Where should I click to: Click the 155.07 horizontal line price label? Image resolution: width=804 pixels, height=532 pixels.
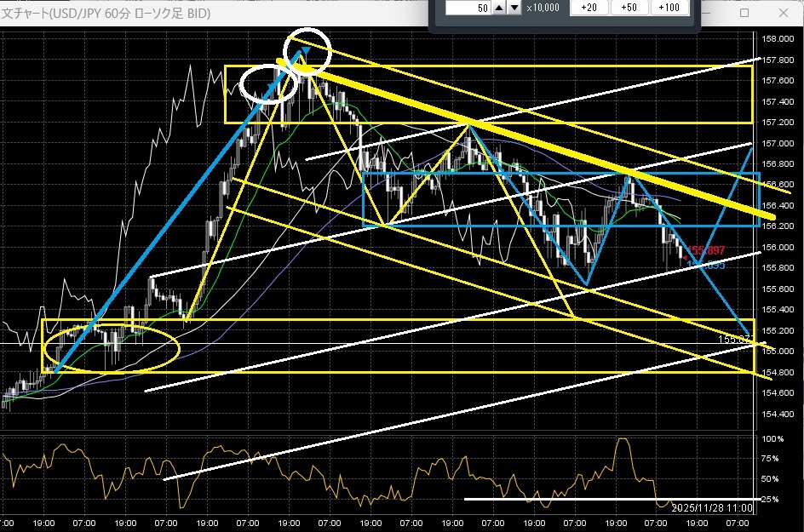pyautogui.click(x=732, y=340)
